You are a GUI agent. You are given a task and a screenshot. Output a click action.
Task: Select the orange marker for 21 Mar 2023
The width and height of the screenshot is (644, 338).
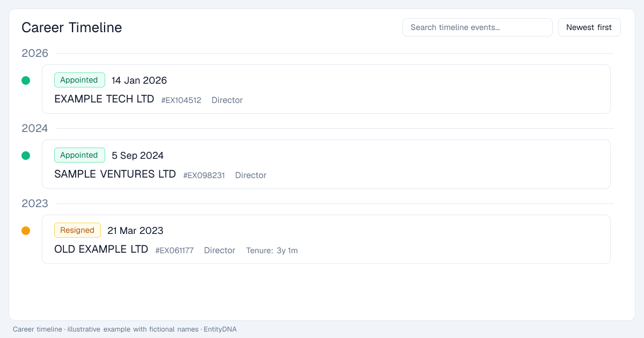click(26, 231)
